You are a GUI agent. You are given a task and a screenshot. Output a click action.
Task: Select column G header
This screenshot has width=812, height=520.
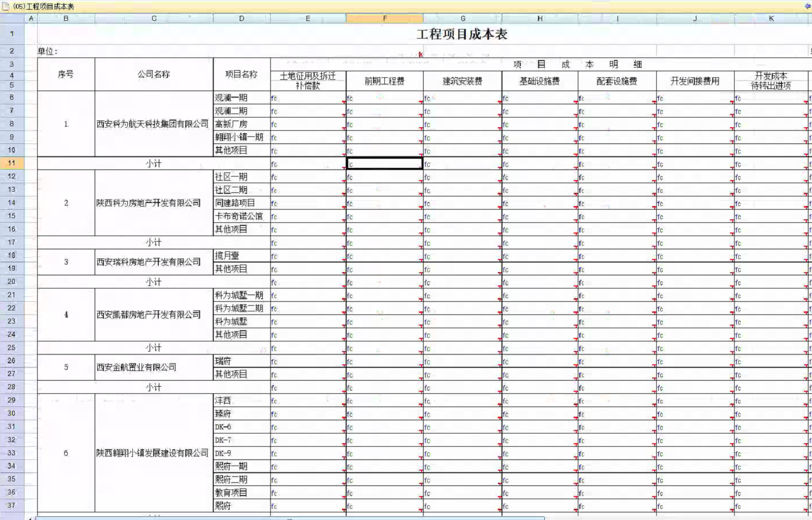pyautogui.click(x=463, y=18)
